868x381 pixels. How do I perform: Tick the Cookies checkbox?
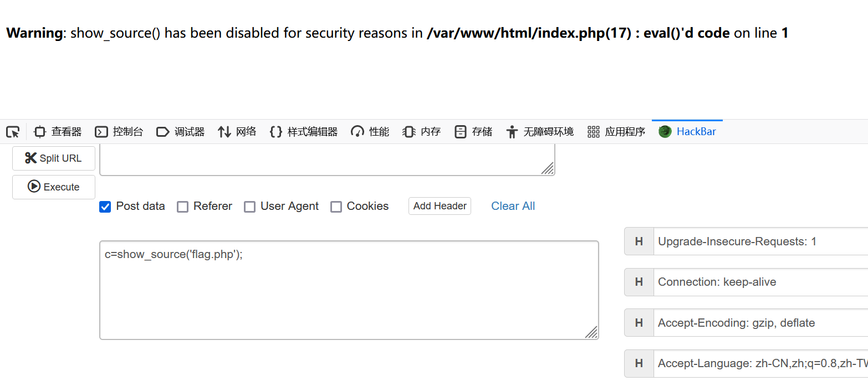coord(336,207)
